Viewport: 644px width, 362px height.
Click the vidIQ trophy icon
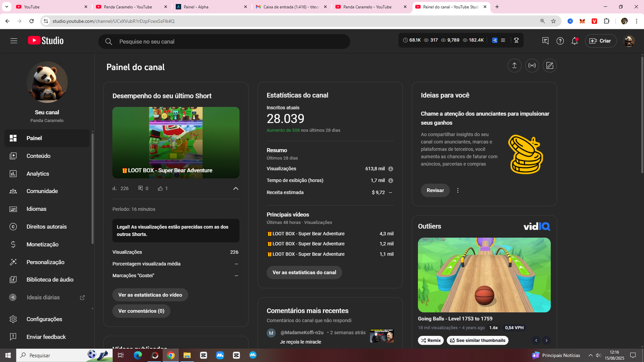coord(516,40)
